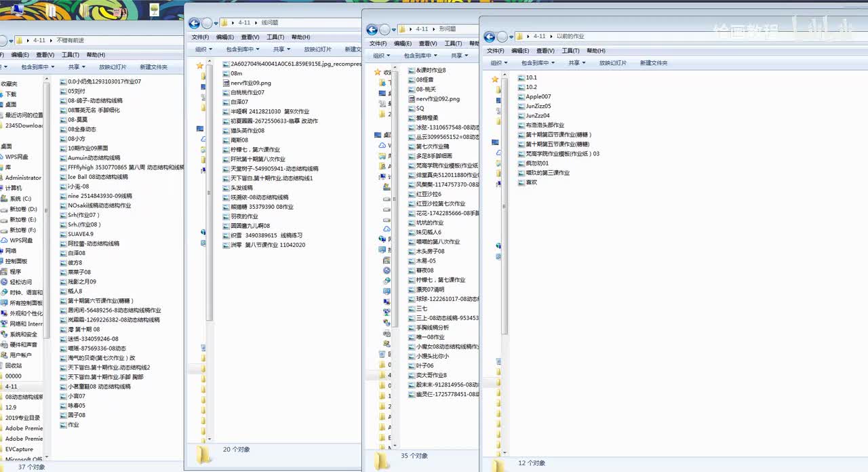Screen dimensions: 868x472
Task: Select 回收站 in left navigation pane
Action: pos(14,366)
